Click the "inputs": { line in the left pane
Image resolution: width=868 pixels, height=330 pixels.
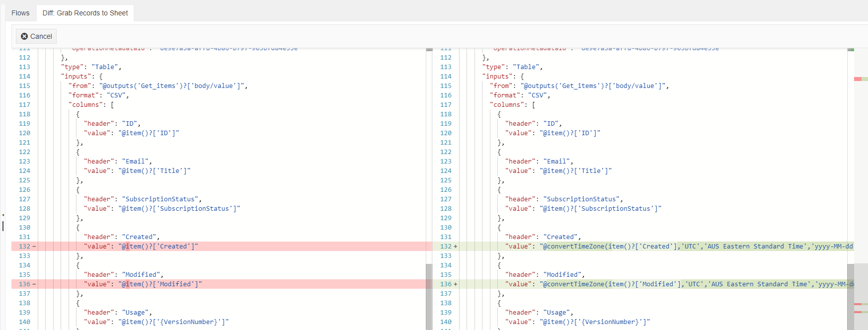[82, 77]
